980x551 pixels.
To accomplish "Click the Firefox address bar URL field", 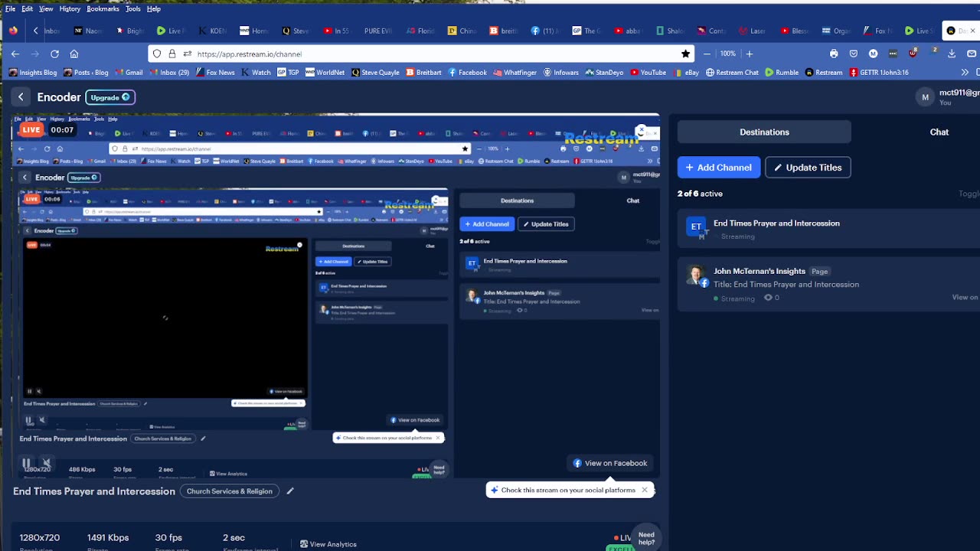I will pyautogui.click(x=421, y=54).
